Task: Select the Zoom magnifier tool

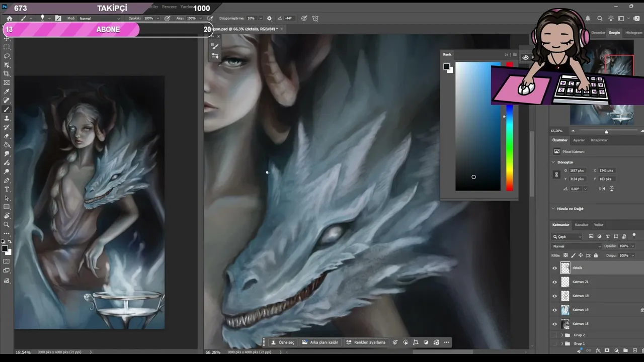Action: tap(7, 225)
